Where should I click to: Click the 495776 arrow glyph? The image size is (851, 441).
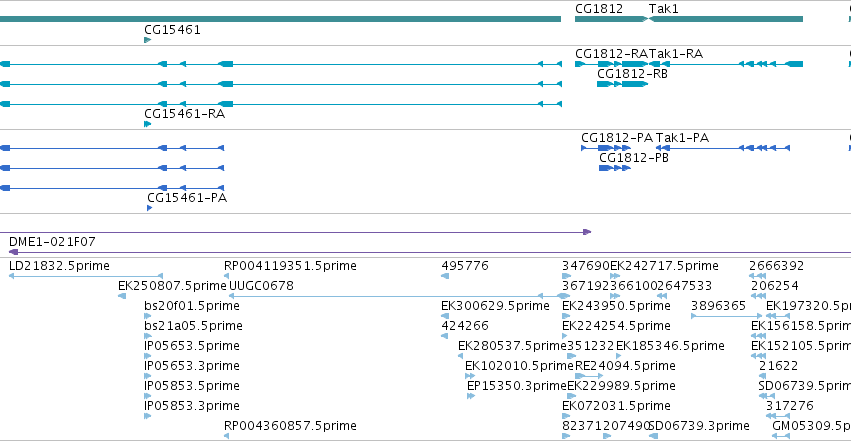click(445, 276)
